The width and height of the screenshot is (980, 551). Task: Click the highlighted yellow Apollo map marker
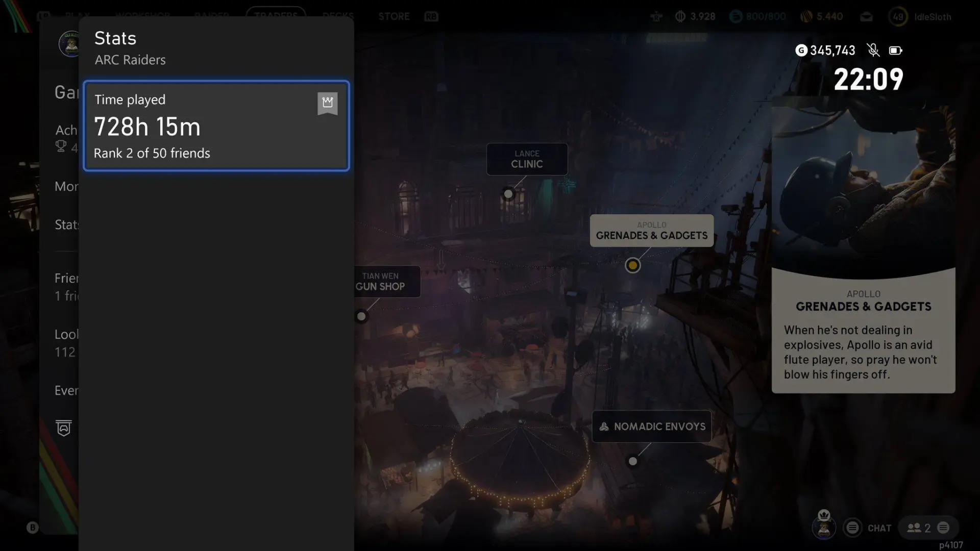click(x=633, y=265)
